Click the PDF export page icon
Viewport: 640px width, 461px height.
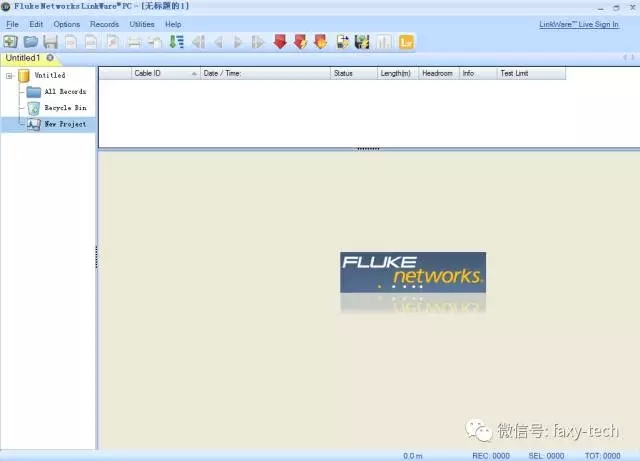(71, 42)
